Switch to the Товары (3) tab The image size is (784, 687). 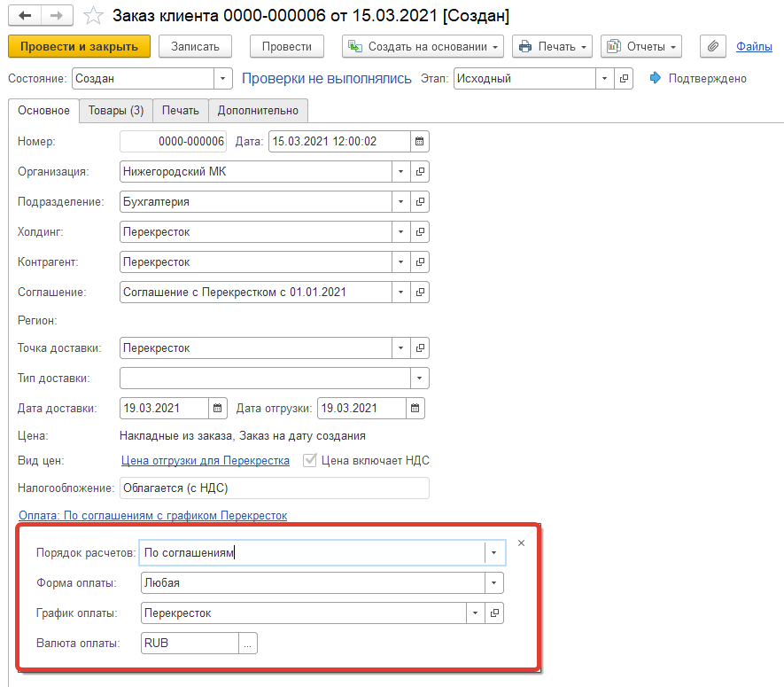pos(116,111)
